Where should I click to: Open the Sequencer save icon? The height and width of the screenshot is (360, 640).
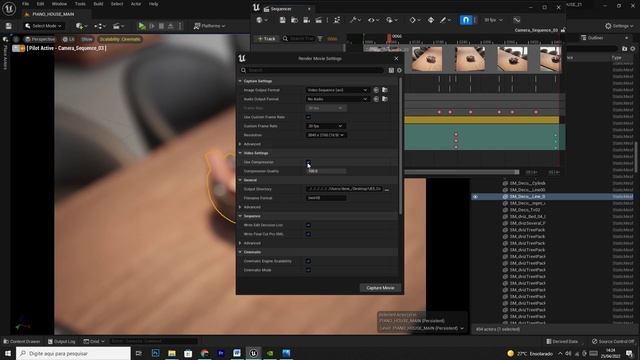(282, 20)
